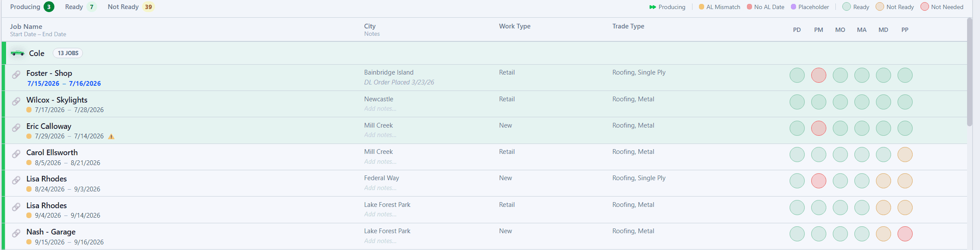Click link icon for Lisa Rhodes Federal Way
980x250 pixels.
pyautogui.click(x=16, y=180)
